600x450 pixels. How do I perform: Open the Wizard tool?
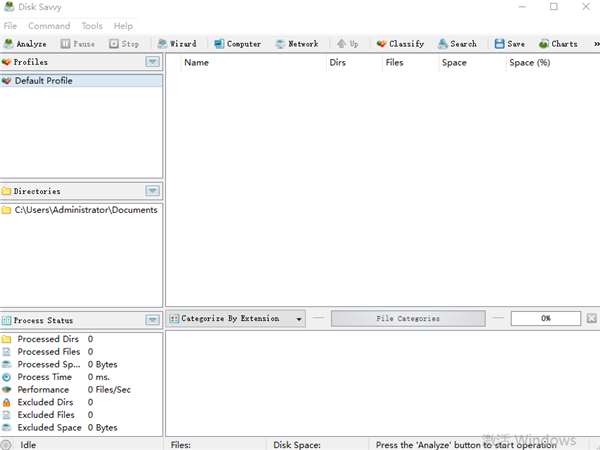pos(177,44)
